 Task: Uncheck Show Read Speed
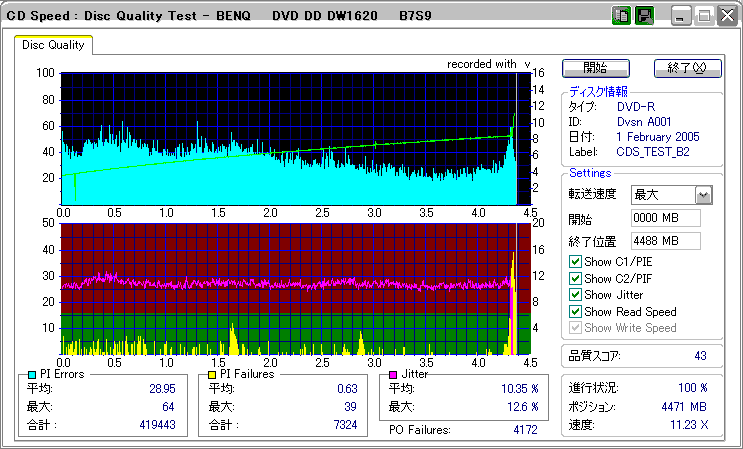click(575, 312)
